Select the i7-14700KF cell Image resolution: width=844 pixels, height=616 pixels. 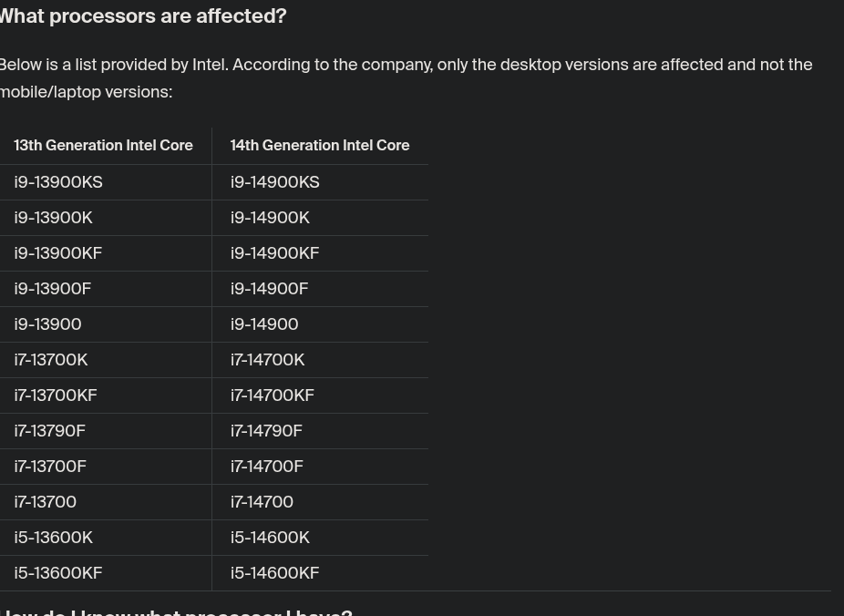click(x=273, y=395)
